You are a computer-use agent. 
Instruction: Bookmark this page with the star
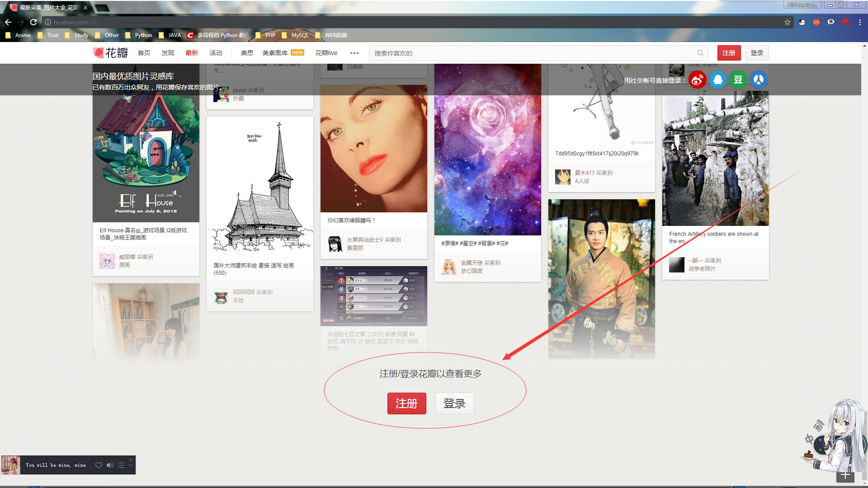[x=787, y=22]
